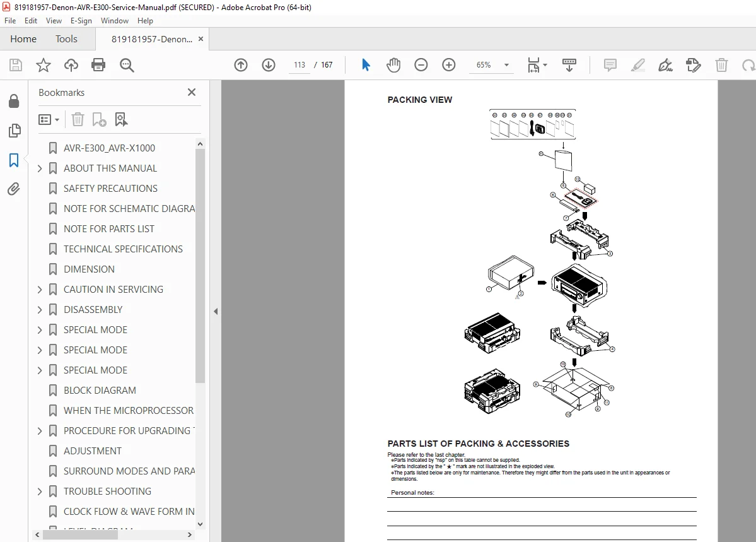
Task: Print the document
Action: coord(98,65)
